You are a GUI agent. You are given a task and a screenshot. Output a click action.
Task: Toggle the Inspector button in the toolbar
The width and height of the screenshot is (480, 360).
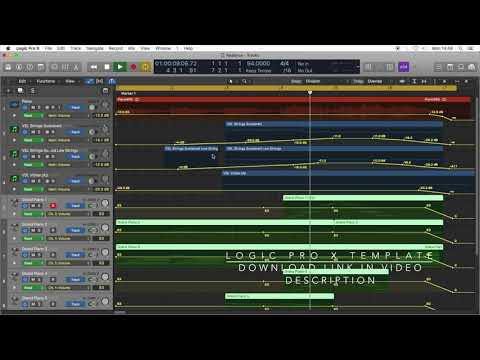point(19,67)
